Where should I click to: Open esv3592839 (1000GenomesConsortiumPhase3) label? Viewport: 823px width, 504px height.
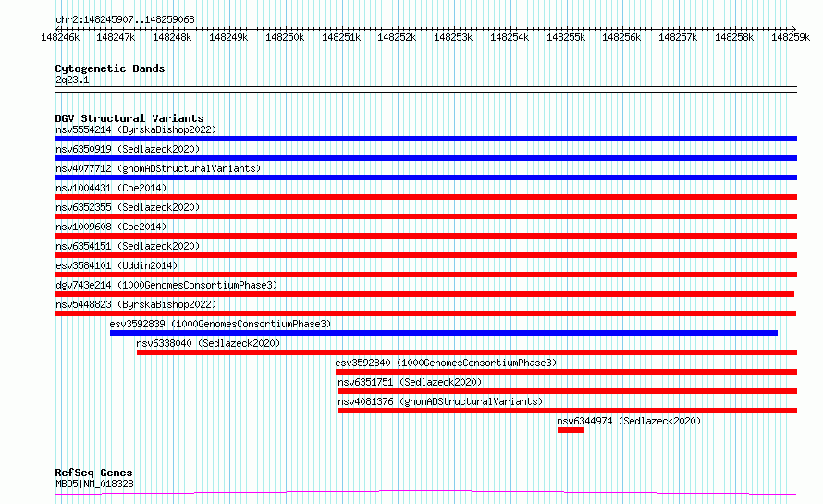(x=220, y=324)
